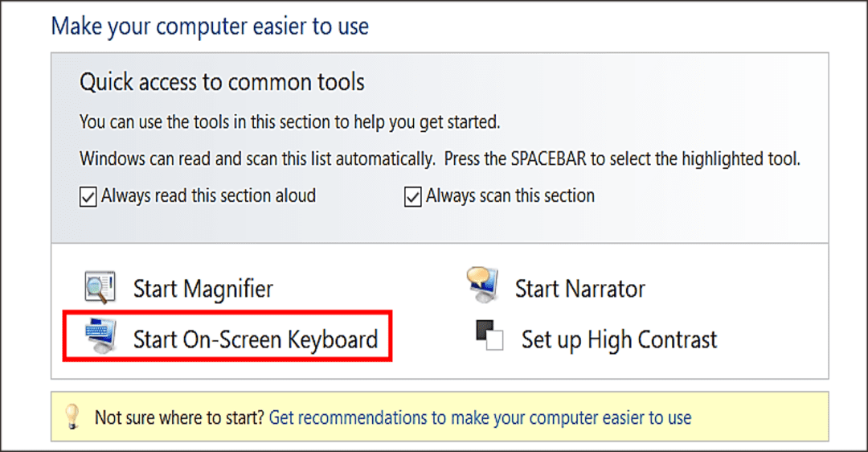Uncheck the 'Always scan this section' checkbox

pos(413,196)
